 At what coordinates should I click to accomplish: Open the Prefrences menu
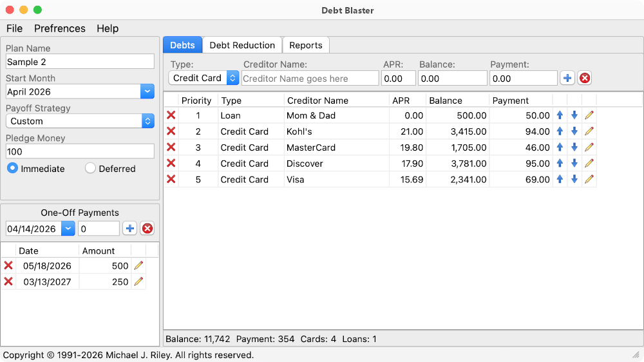pyautogui.click(x=60, y=28)
